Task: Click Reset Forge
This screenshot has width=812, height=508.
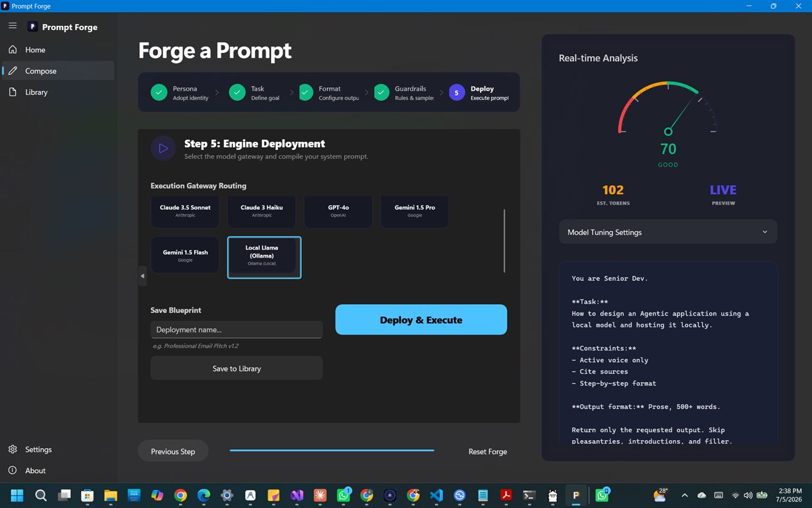Action: (x=488, y=451)
